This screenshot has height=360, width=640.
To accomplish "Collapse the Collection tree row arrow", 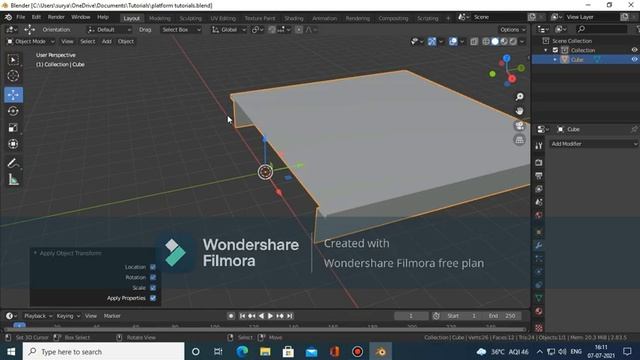I will [546, 50].
